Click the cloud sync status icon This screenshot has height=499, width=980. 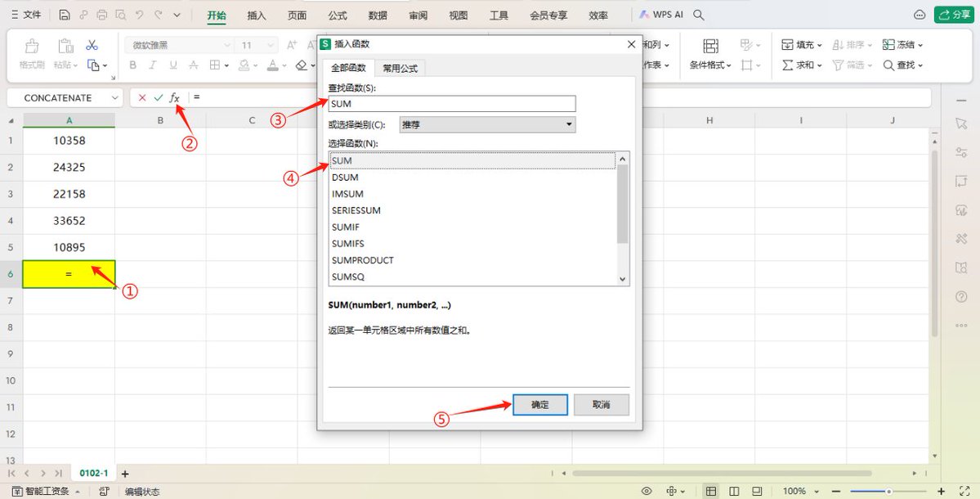click(x=920, y=15)
